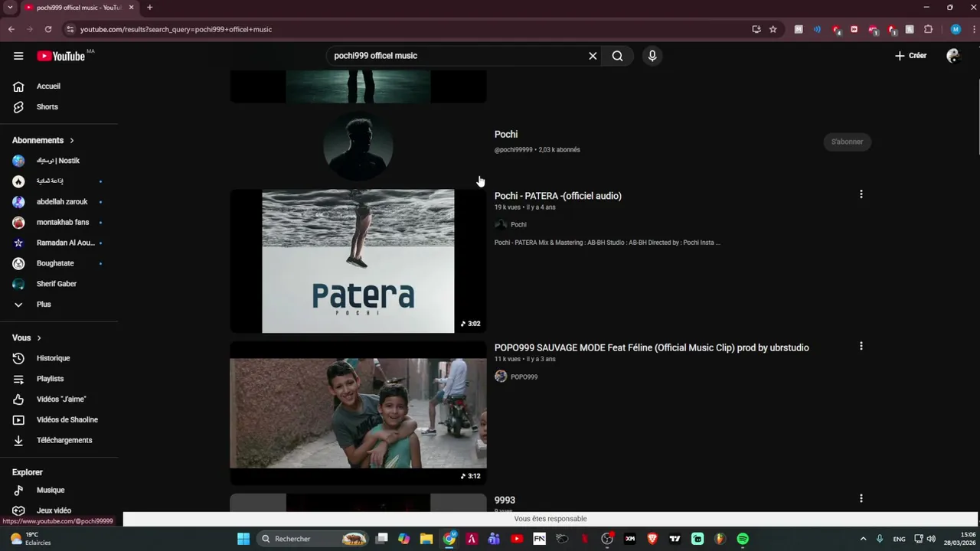The image size is (980, 551).
Task: Open options menu for 9993 video
Action: 861,498
